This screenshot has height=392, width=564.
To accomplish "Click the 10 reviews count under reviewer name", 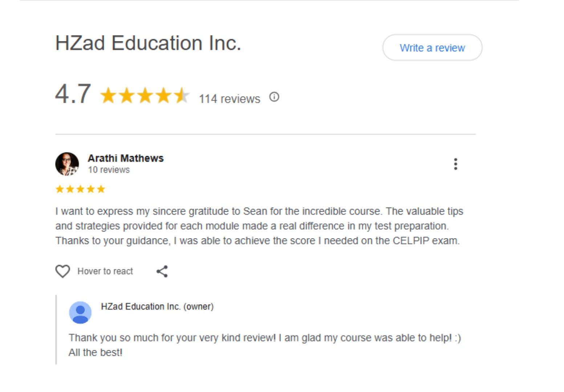I will pos(109,170).
